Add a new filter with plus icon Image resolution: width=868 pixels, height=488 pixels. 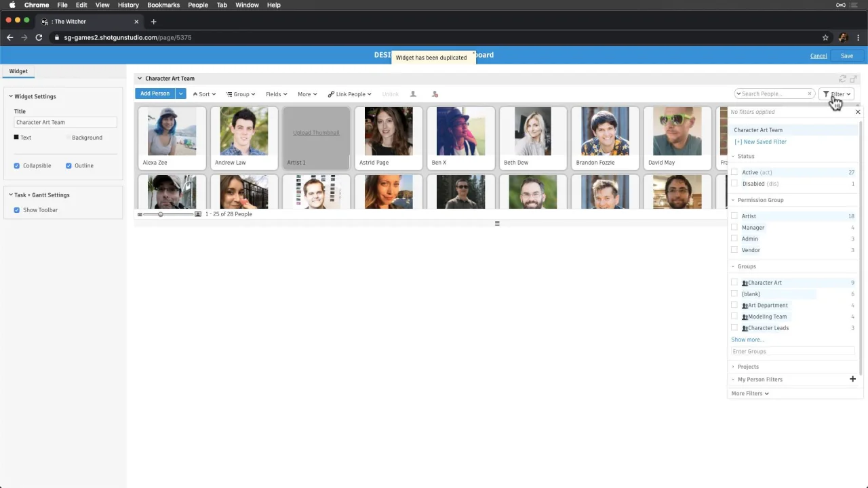click(852, 379)
